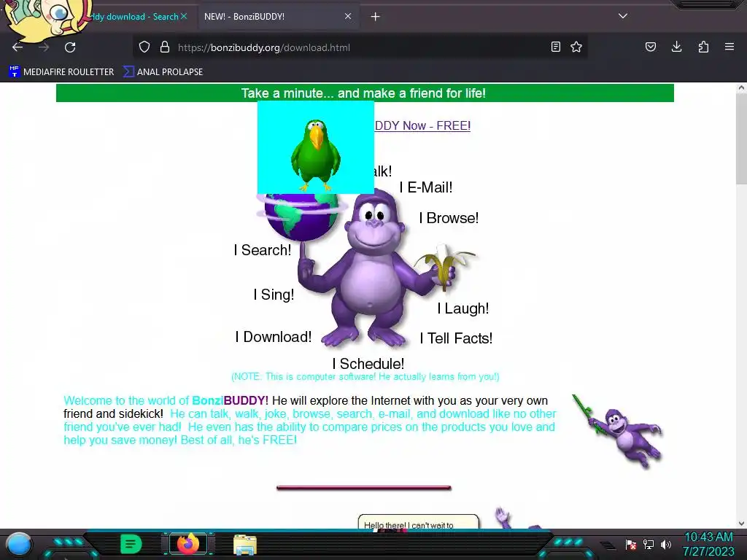Open the volume speaker tray icon
This screenshot has height=560, width=747.
[x=665, y=544]
